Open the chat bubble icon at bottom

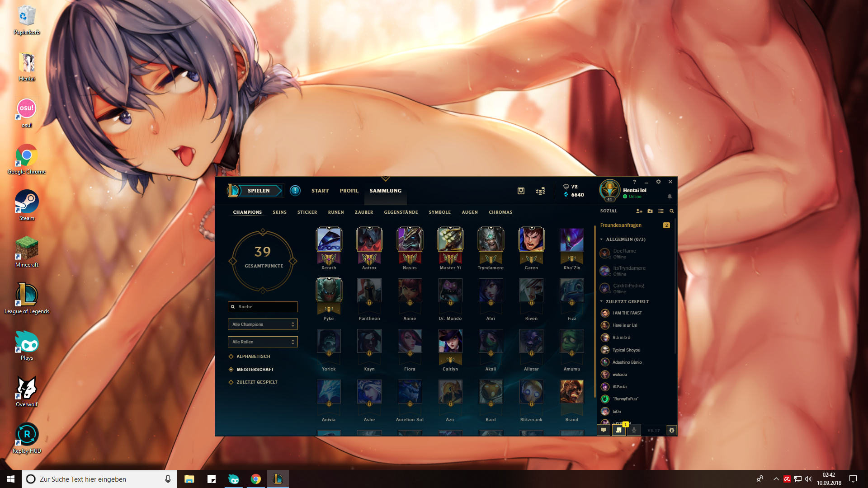(x=604, y=430)
